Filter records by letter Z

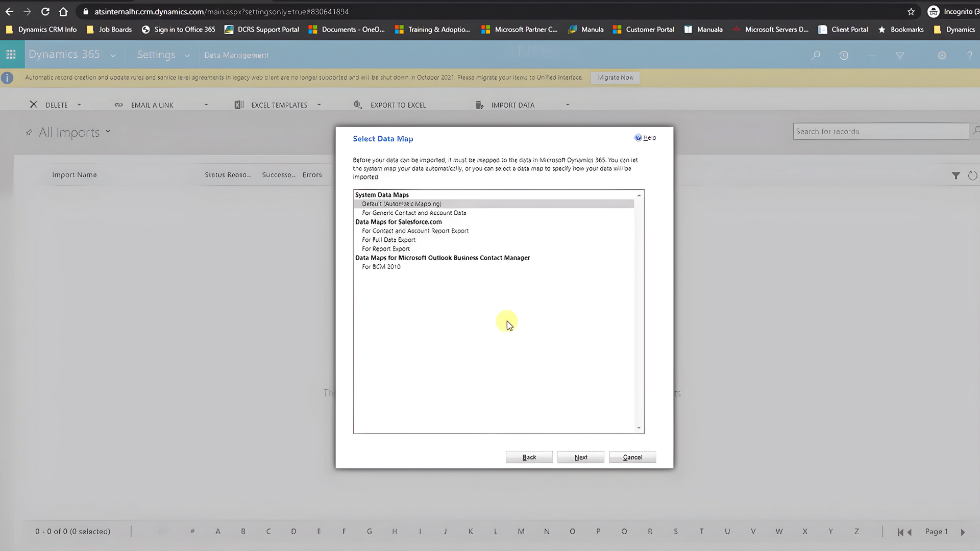tap(856, 532)
